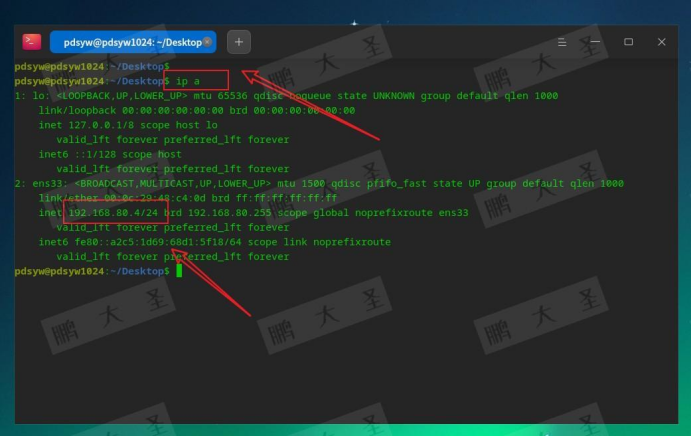Viewport: 692px width, 436px height.
Task: Close the terminal window
Action: (662, 42)
